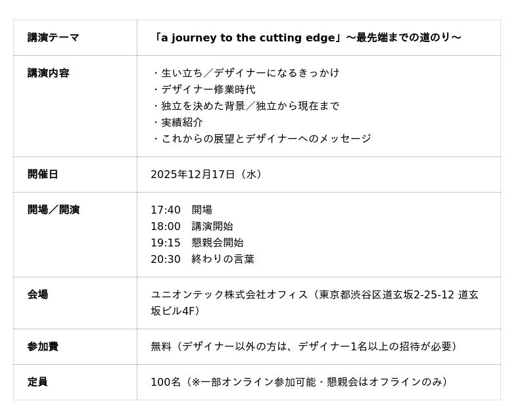This screenshot has height=420, width=526.
Task: Click the デザイナー修業時代 bullet line
Action: click(203, 89)
